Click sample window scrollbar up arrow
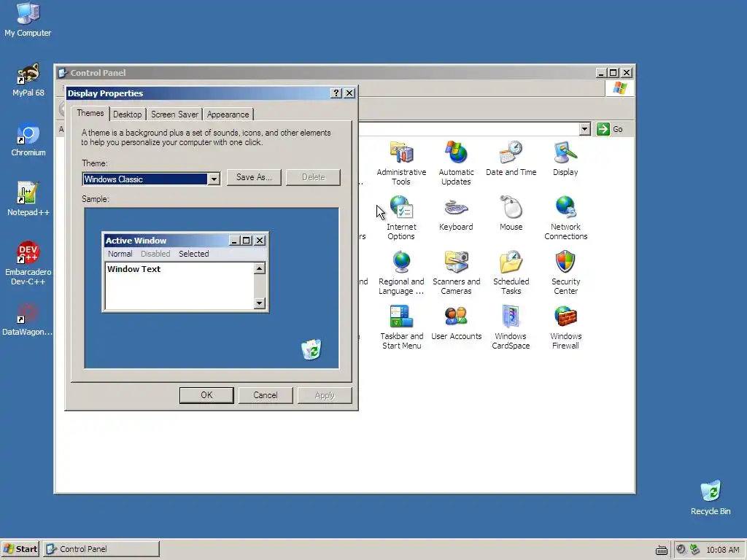 pos(259,268)
